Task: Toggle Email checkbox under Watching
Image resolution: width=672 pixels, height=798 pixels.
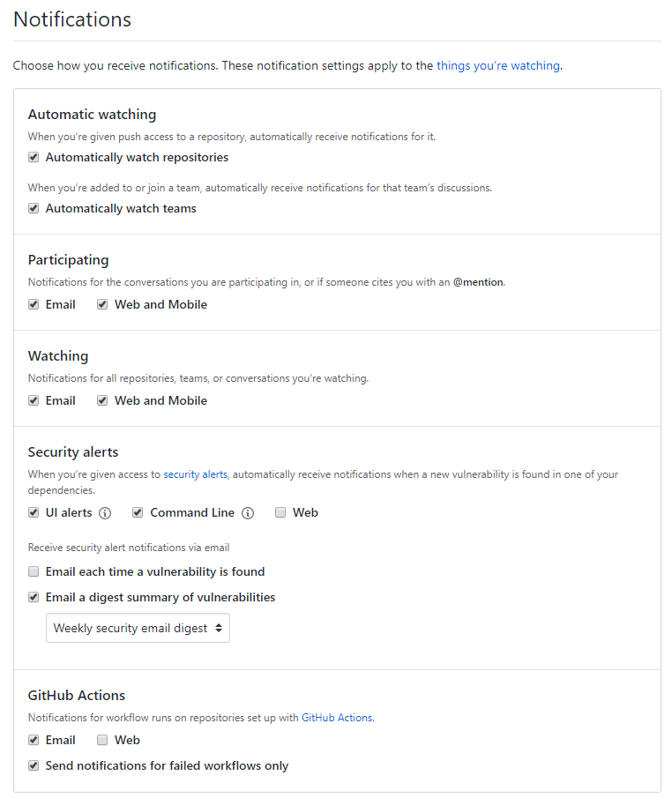Action: (34, 401)
